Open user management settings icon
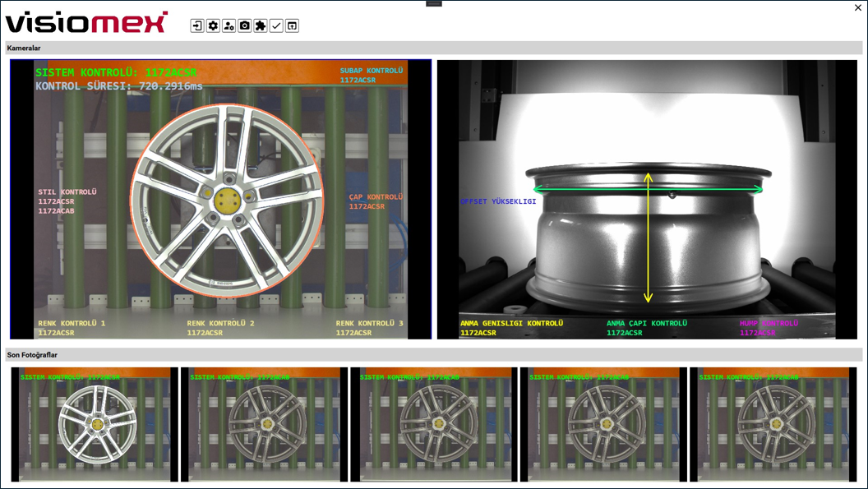This screenshot has width=868, height=489. (x=229, y=25)
